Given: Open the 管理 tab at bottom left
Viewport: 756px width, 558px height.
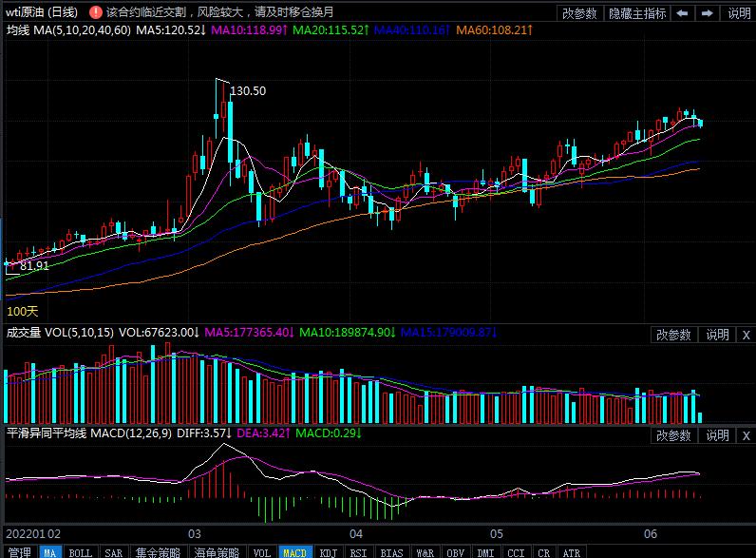Looking at the screenshot, I should [x=19, y=552].
